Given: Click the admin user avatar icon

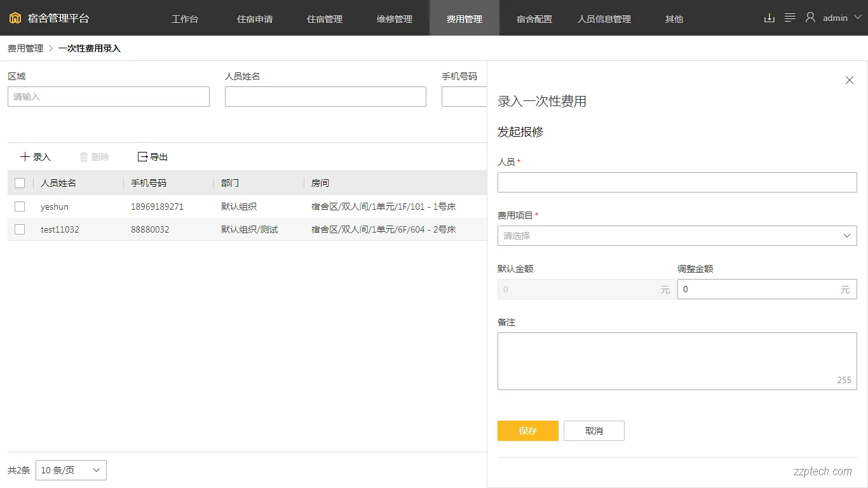Looking at the screenshot, I should (x=810, y=17).
